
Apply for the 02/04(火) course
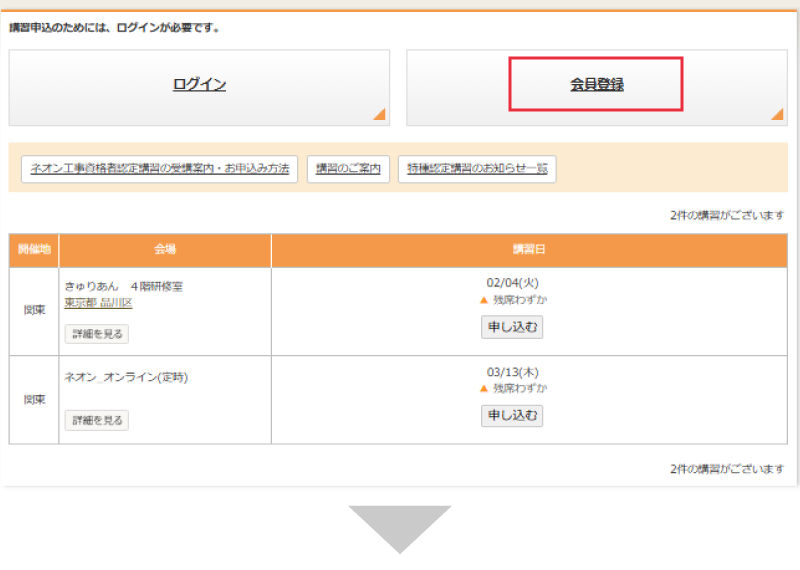point(511,327)
